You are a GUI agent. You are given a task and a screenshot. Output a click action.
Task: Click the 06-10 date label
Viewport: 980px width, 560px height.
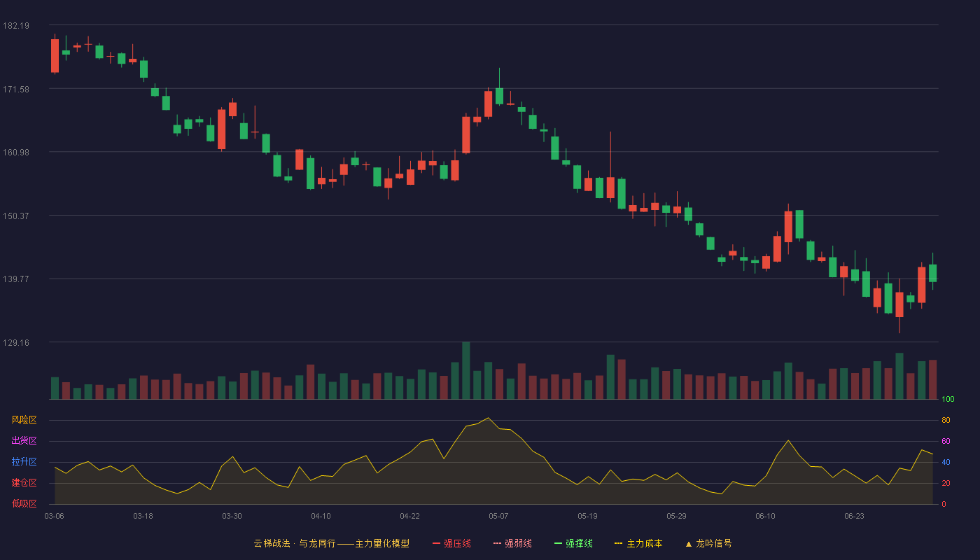(x=765, y=516)
